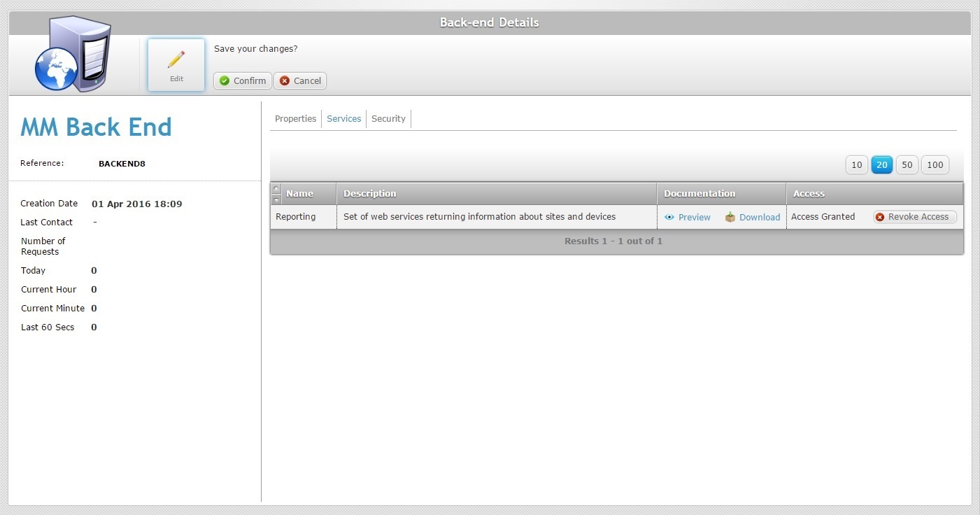The image size is (980, 515).
Task: Cancel saving your changes
Action: 300,80
